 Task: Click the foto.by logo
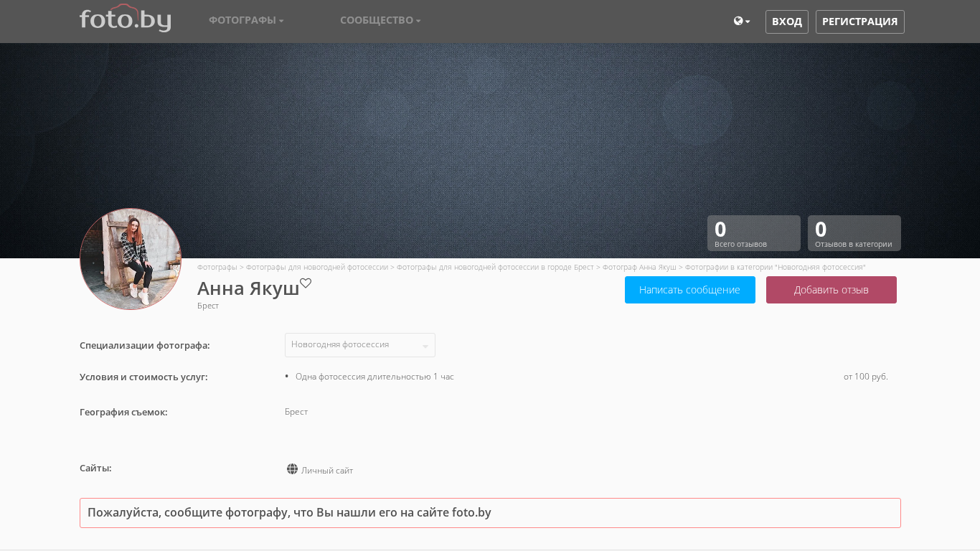(x=125, y=19)
